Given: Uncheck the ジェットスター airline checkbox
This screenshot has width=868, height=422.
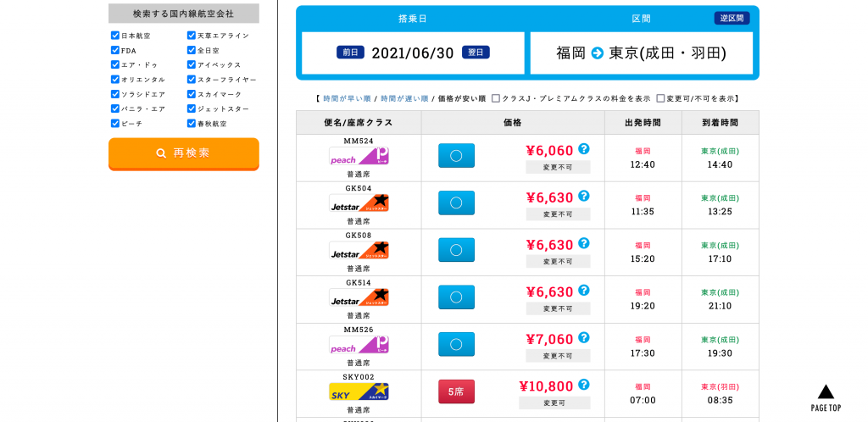Looking at the screenshot, I should pyautogui.click(x=192, y=108).
